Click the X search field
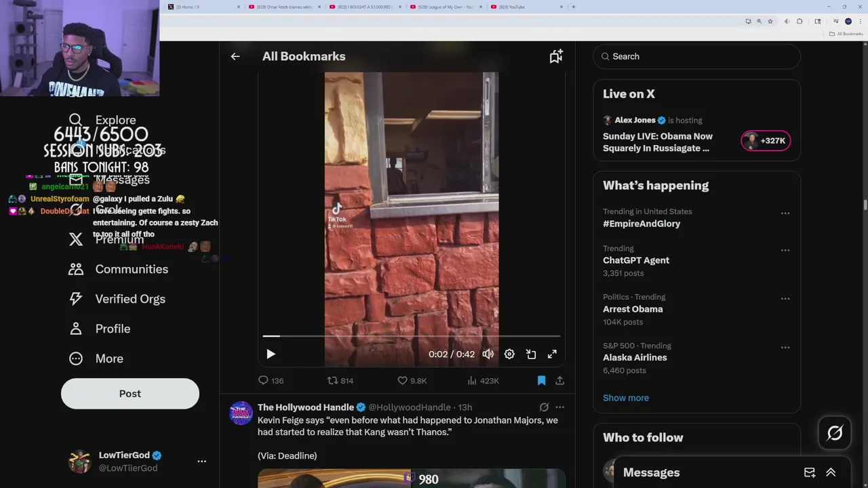Viewport: 868px width, 488px height. (x=697, y=56)
